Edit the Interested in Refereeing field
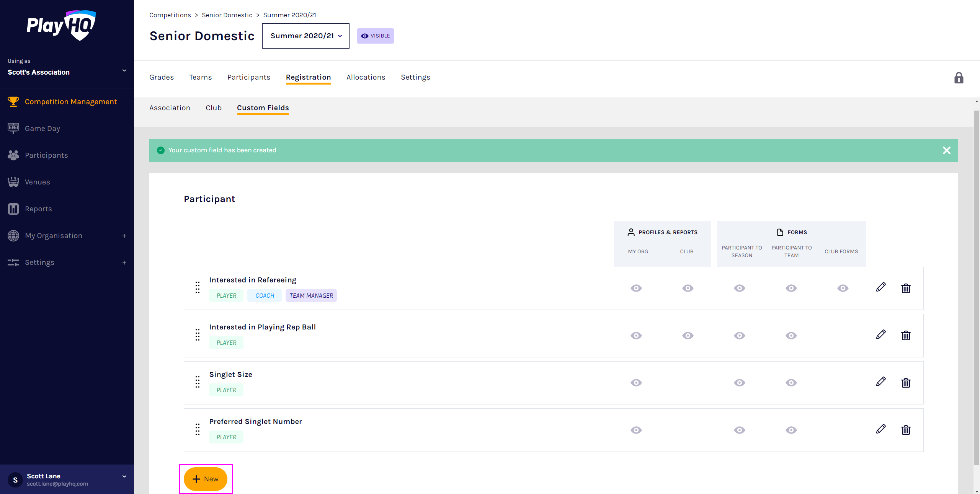980x494 pixels. click(881, 287)
